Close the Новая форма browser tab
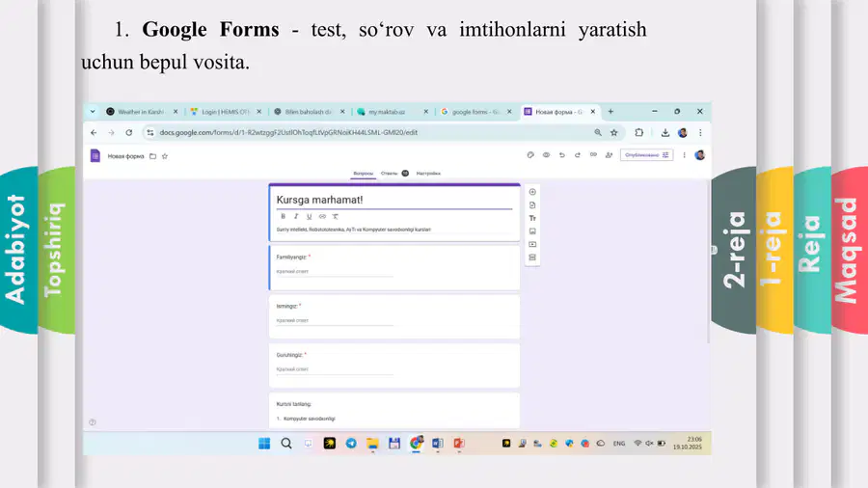The width and height of the screenshot is (868, 488). click(593, 112)
